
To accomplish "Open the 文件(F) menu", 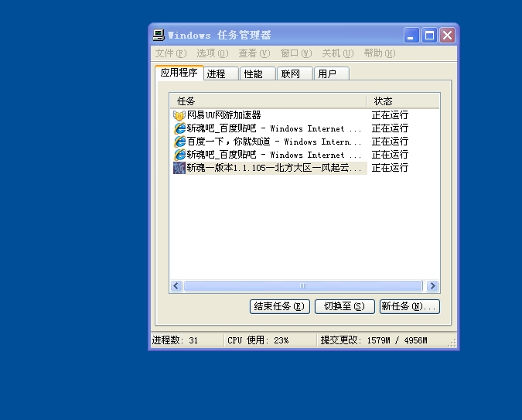I will pos(171,53).
